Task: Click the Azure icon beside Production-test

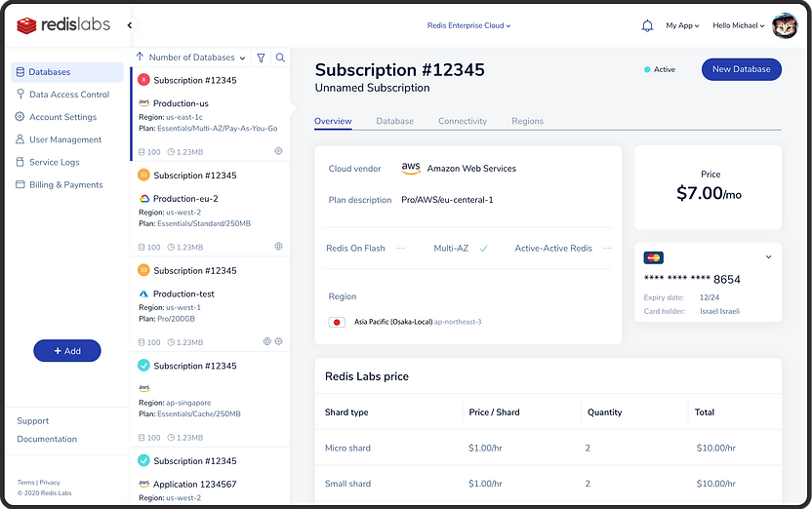Action: tap(144, 294)
